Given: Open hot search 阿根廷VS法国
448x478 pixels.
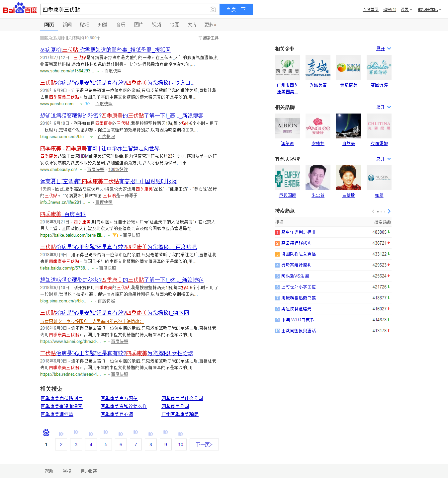Looking at the screenshot, I should pyautogui.click(x=295, y=276).
